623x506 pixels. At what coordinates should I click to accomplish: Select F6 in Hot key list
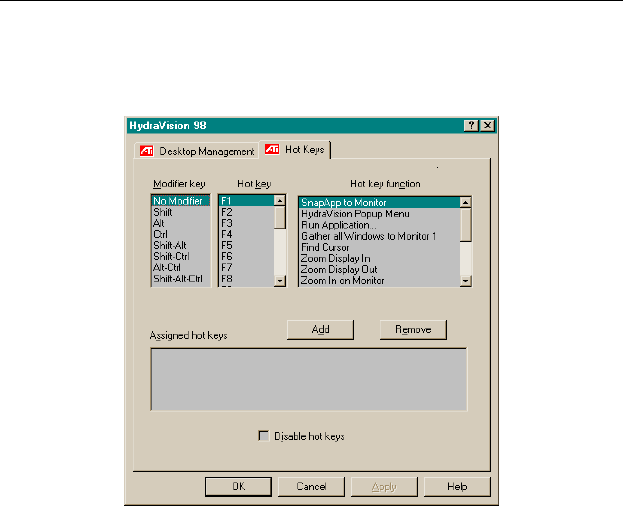pos(247,256)
